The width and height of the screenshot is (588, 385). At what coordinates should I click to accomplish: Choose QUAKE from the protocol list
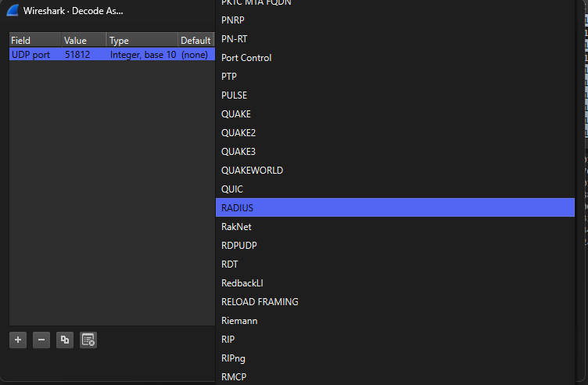pyautogui.click(x=395, y=114)
